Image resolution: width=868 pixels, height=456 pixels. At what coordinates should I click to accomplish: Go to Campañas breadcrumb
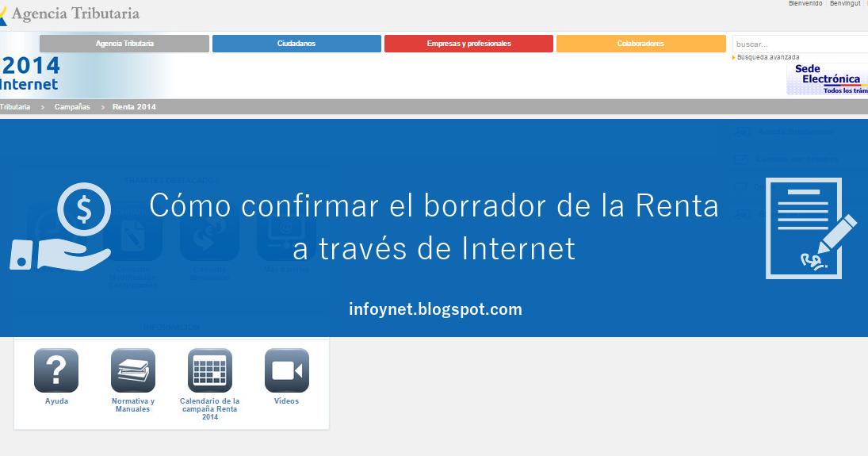pyautogui.click(x=72, y=107)
